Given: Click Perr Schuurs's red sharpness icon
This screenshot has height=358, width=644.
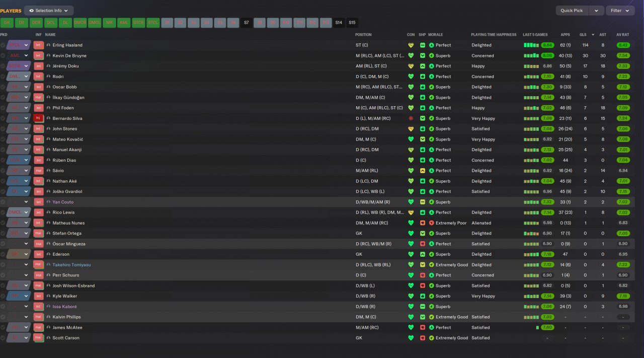Looking at the screenshot, I should click(423, 275).
